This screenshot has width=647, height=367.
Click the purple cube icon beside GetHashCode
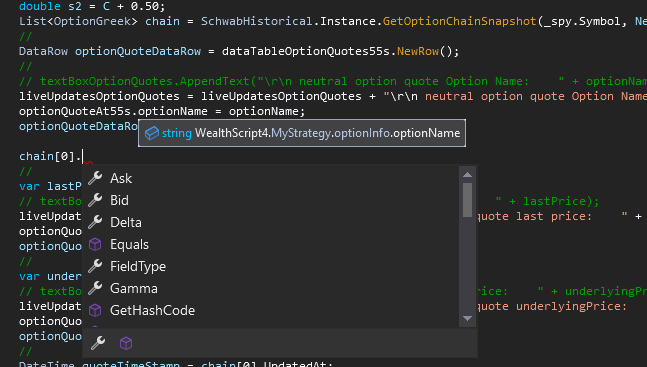coord(95,310)
